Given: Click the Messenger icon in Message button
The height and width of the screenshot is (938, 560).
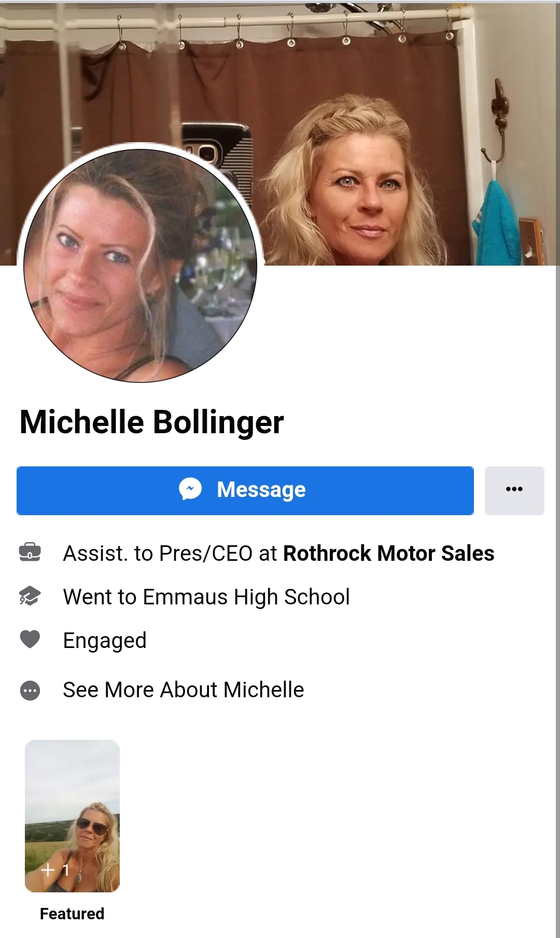Looking at the screenshot, I should click(x=190, y=489).
